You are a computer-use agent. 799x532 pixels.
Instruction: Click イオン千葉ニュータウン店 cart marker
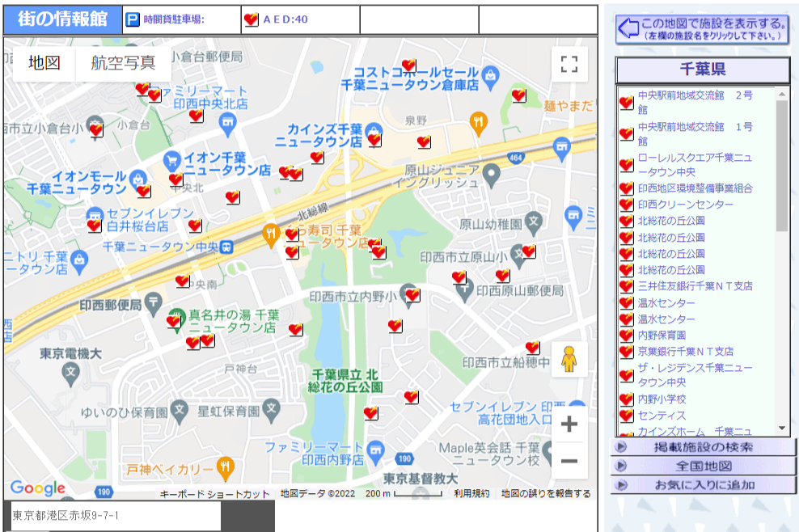[x=171, y=161]
